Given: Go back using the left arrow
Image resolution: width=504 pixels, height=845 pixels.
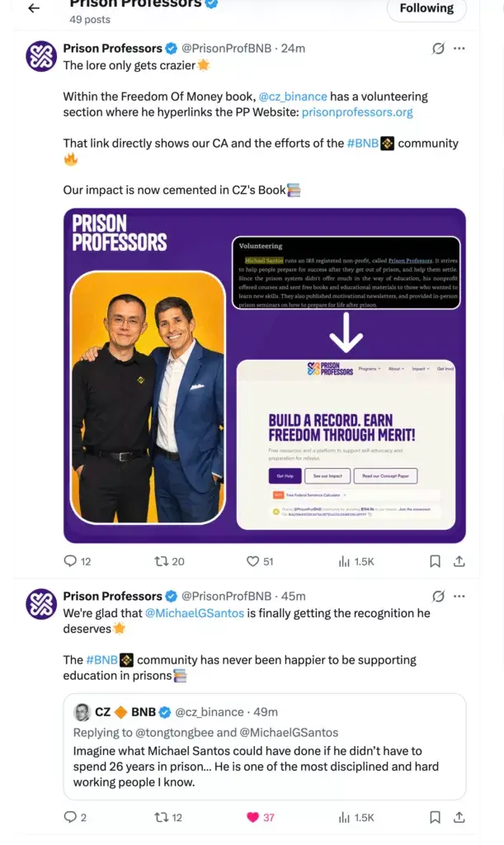Looking at the screenshot, I should [34, 8].
